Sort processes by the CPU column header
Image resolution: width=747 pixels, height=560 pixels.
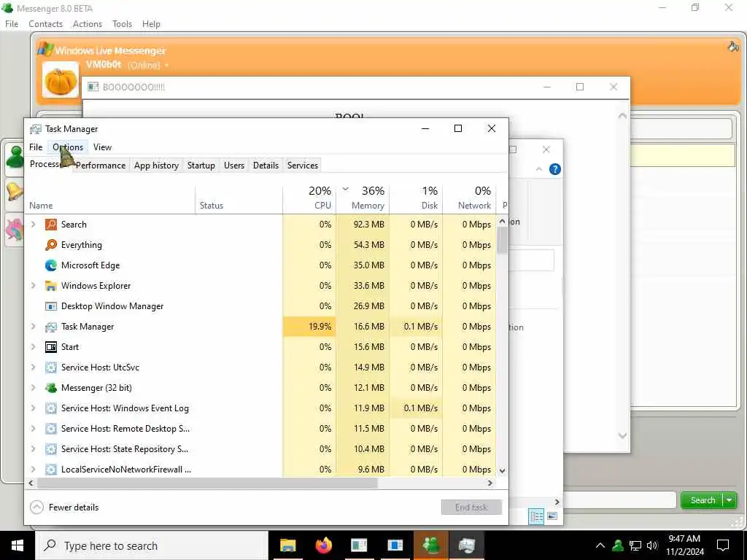pyautogui.click(x=309, y=198)
